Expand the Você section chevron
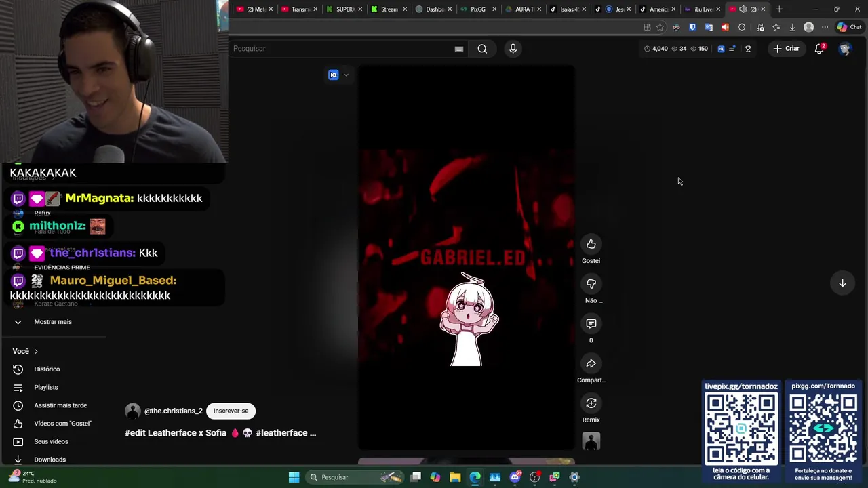Viewport: 868px width, 488px height. tap(36, 351)
